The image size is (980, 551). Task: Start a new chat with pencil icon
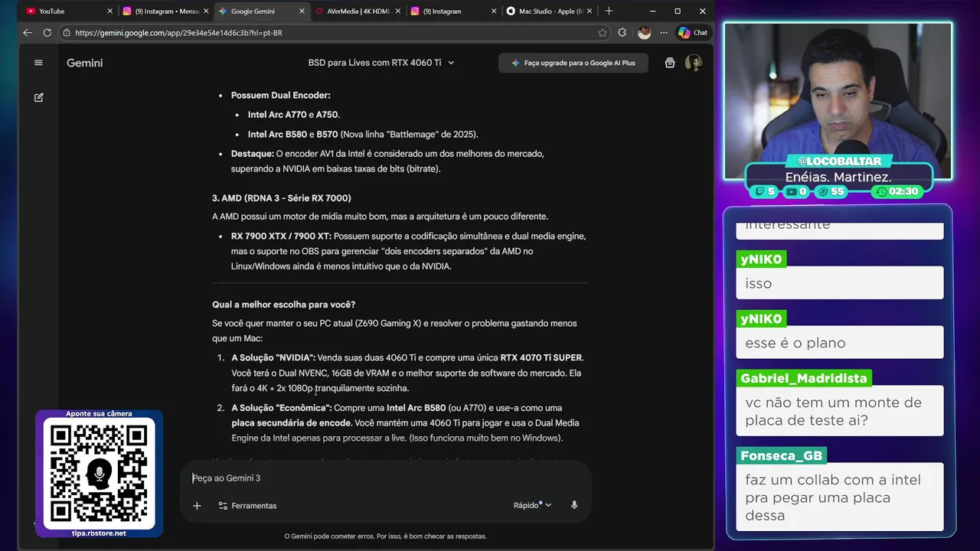(38, 98)
